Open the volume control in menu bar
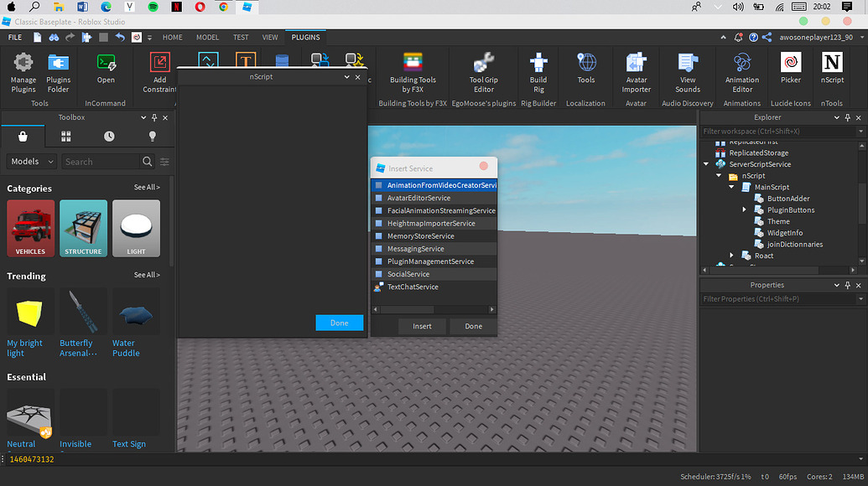The height and width of the screenshot is (486, 868). [738, 7]
